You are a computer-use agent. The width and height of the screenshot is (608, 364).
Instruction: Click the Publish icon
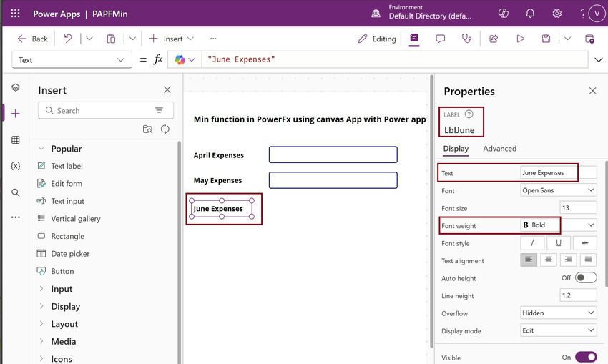(589, 39)
